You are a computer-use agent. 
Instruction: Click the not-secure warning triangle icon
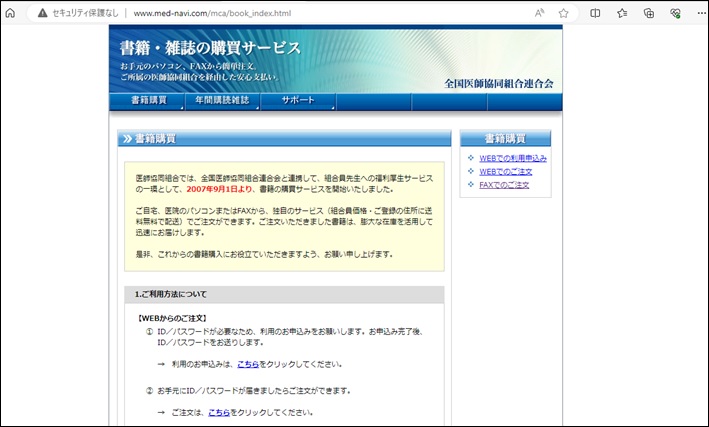(43, 13)
